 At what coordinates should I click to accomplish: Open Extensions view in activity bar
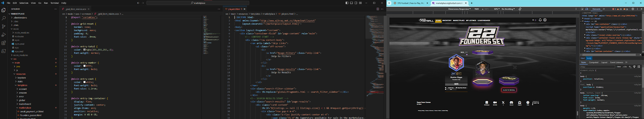coord(4,43)
